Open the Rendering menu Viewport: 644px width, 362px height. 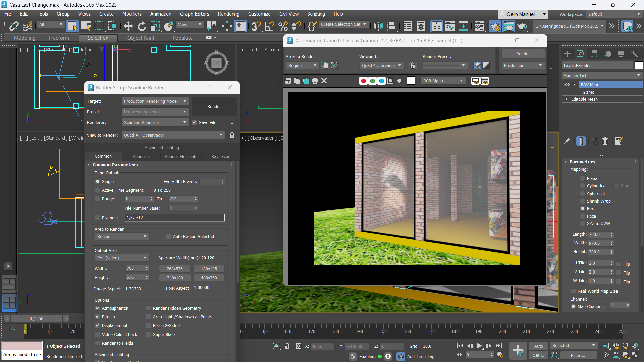tap(228, 14)
